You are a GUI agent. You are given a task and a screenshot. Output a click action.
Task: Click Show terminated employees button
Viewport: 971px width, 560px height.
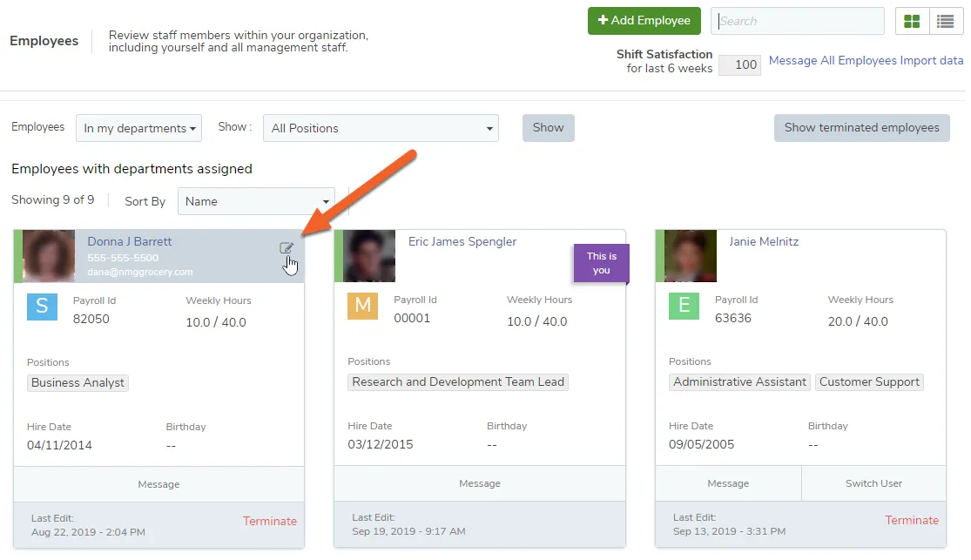[x=861, y=128]
